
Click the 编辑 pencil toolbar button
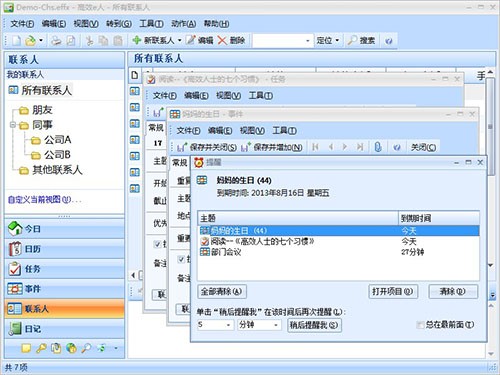(199, 41)
